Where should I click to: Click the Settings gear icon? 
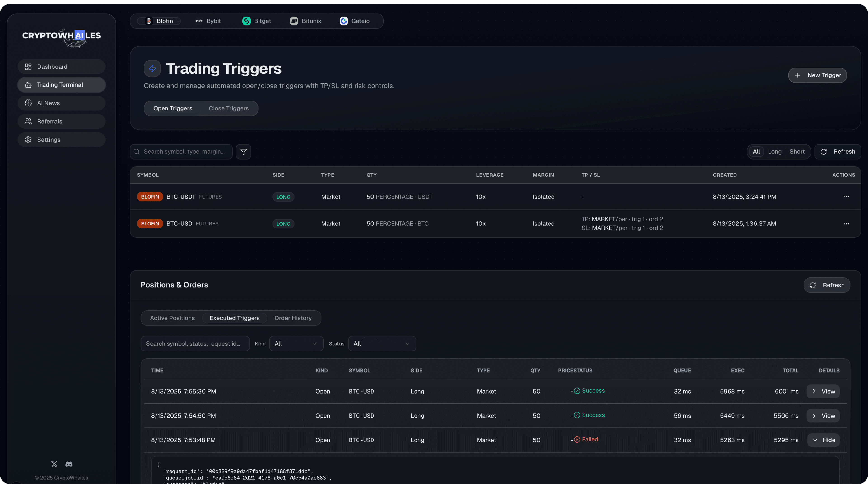(x=28, y=140)
